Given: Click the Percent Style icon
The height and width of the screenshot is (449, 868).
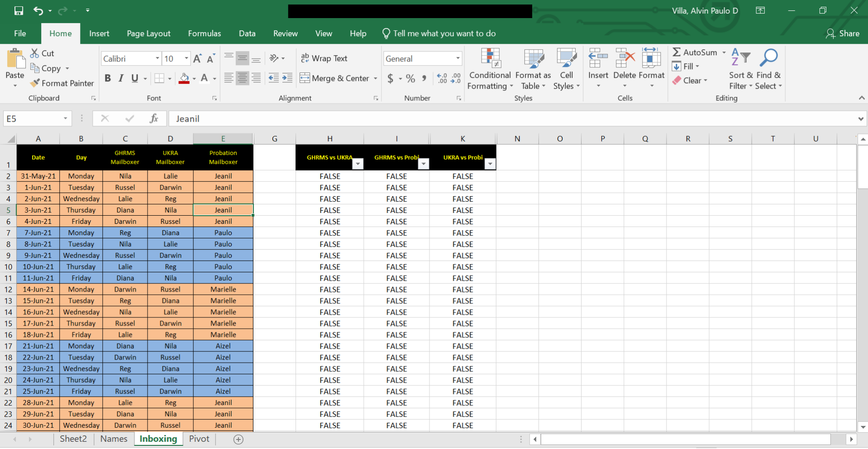Looking at the screenshot, I should (410, 79).
